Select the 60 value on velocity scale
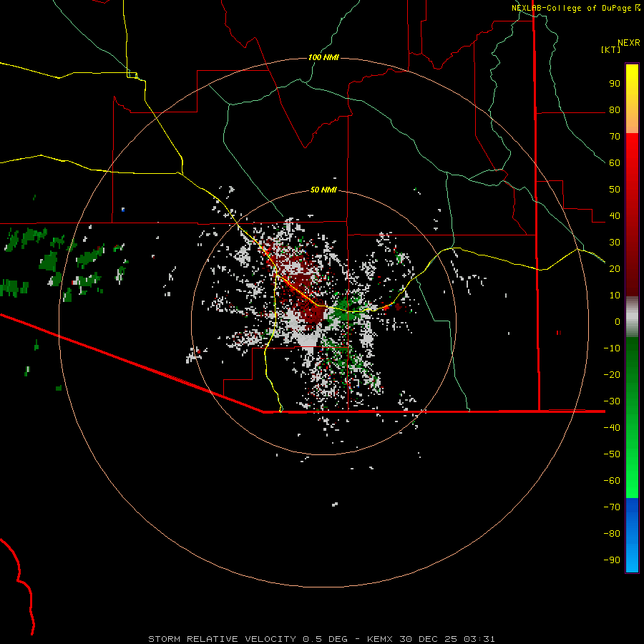The height and width of the screenshot is (644, 644). coord(615,162)
